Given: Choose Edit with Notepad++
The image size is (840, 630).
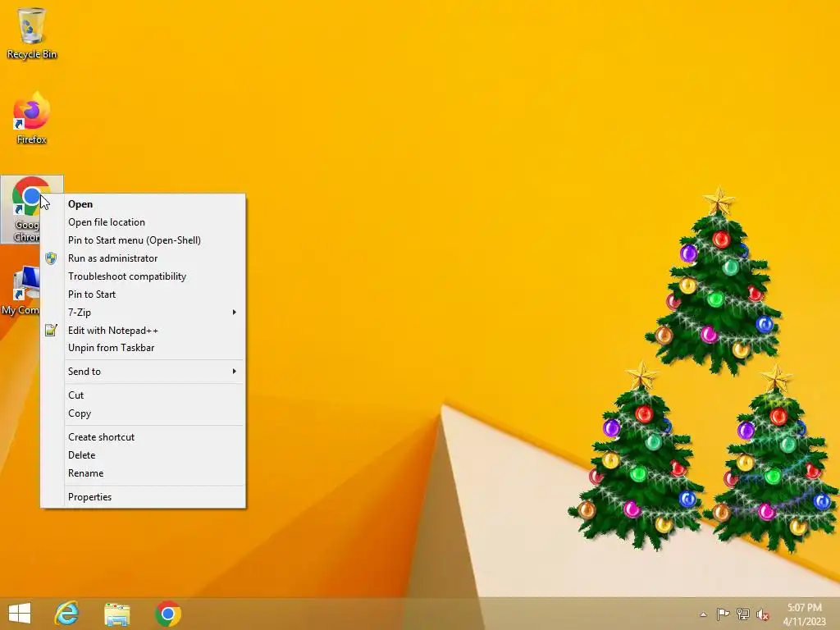Looking at the screenshot, I should coord(143,331).
